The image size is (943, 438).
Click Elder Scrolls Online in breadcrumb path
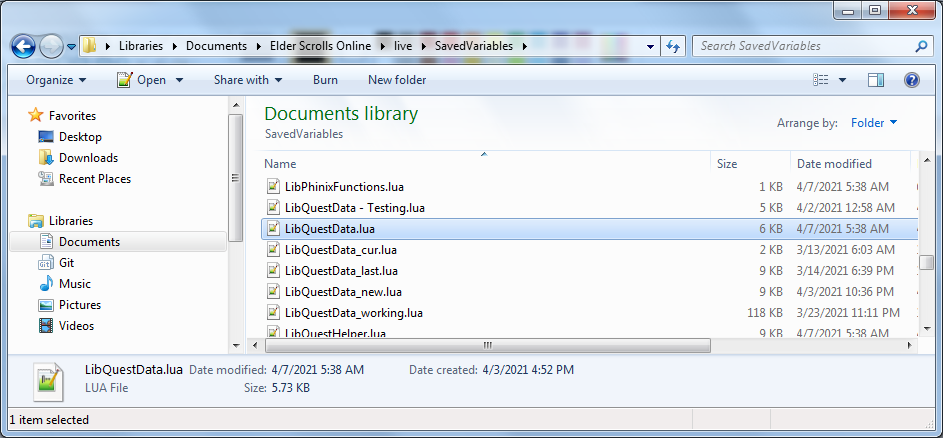click(x=318, y=46)
